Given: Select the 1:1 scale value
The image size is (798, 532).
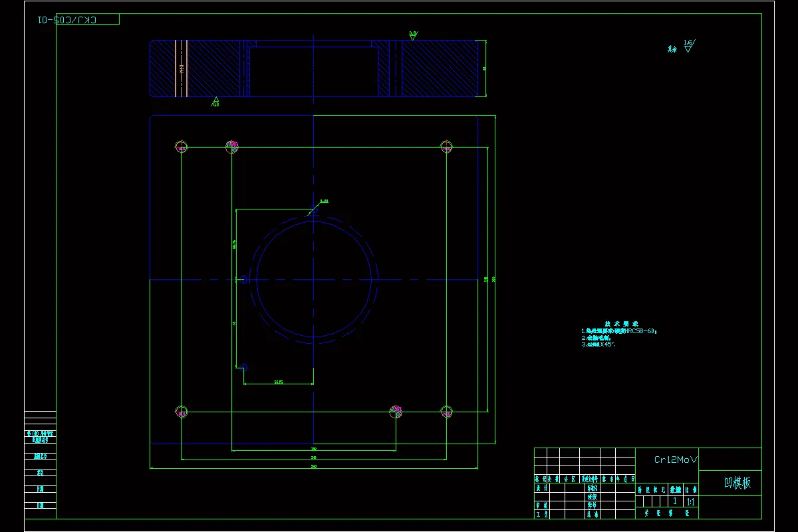Looking at the screenshot, I should [691, 501].
